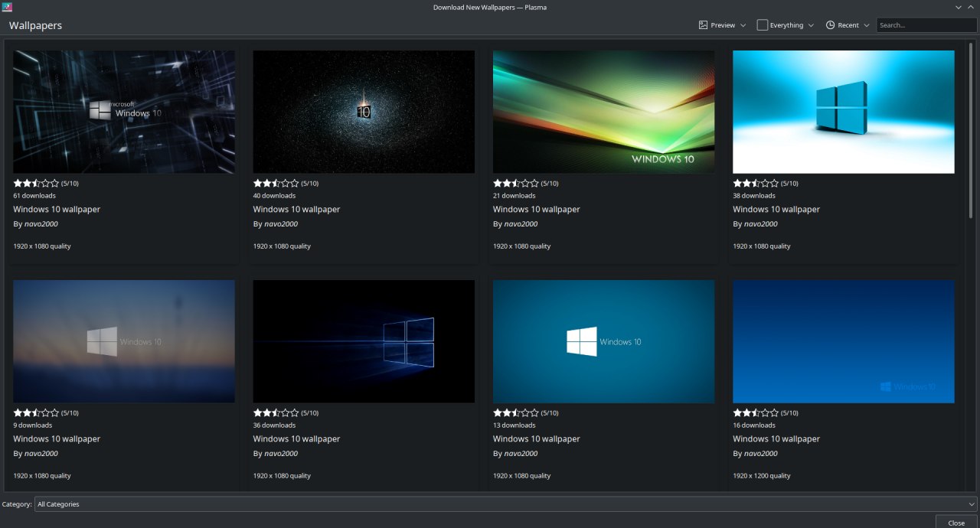Click author navo2000 on the 9-downloads card
The width and height of the screenshot is (980, 528).
click(41, 454)
